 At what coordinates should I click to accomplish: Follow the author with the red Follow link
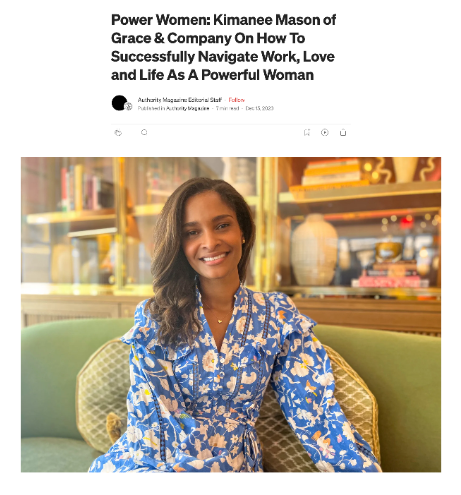pos(237,100)
